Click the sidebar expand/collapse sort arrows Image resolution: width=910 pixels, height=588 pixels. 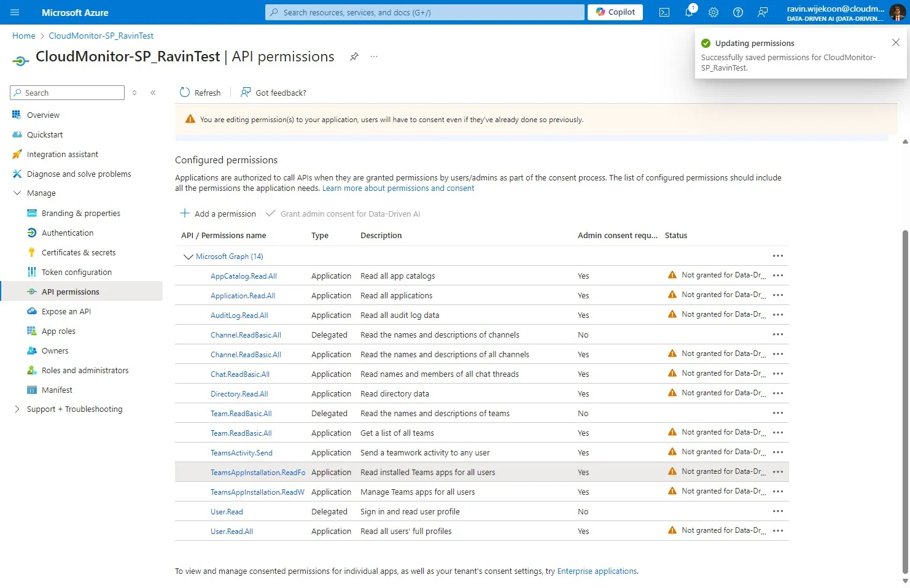point(134,93)
